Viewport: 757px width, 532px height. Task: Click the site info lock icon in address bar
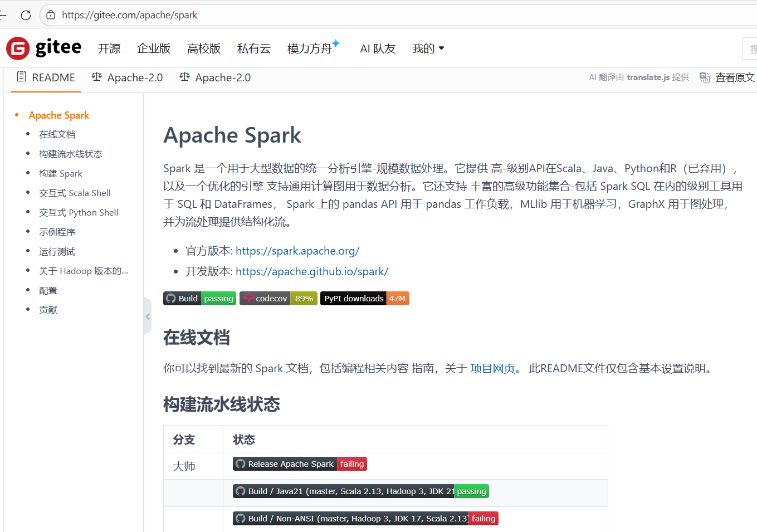click(x=51, y=15)
